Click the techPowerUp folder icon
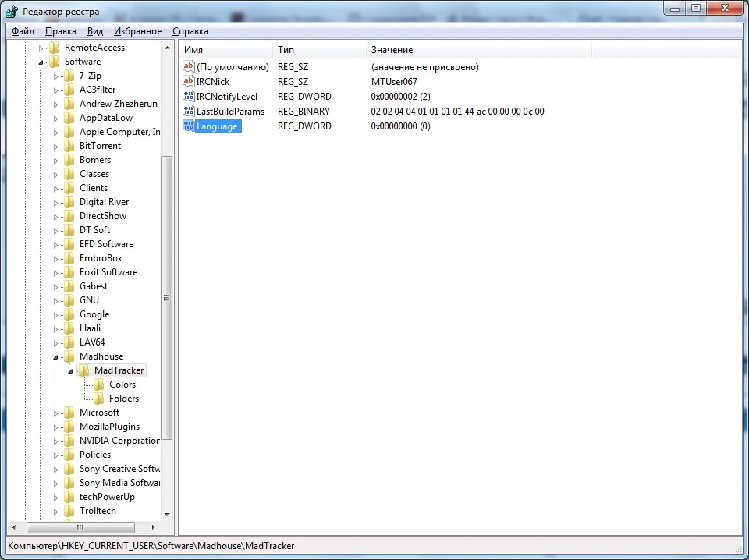The image size is (749, 560). [69, 497]
